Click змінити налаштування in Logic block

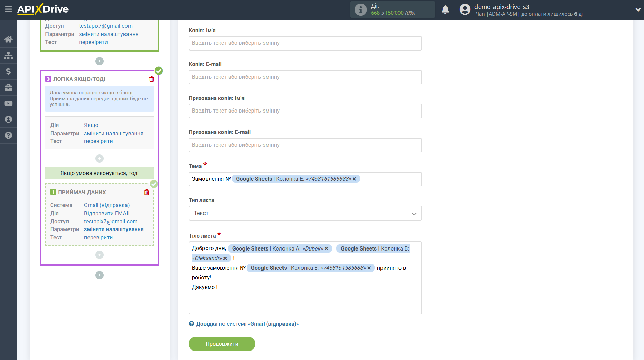[114, 133]
